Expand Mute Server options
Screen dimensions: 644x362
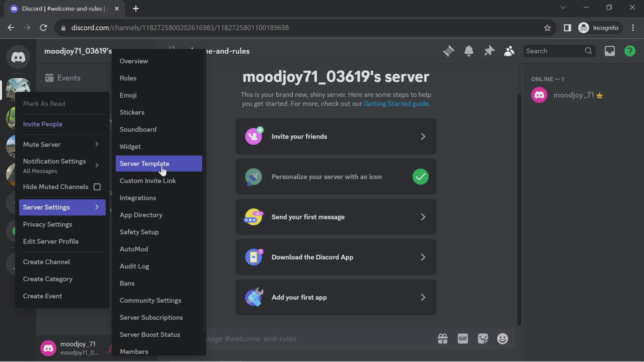pyautogui.click(x=97, y=144)
